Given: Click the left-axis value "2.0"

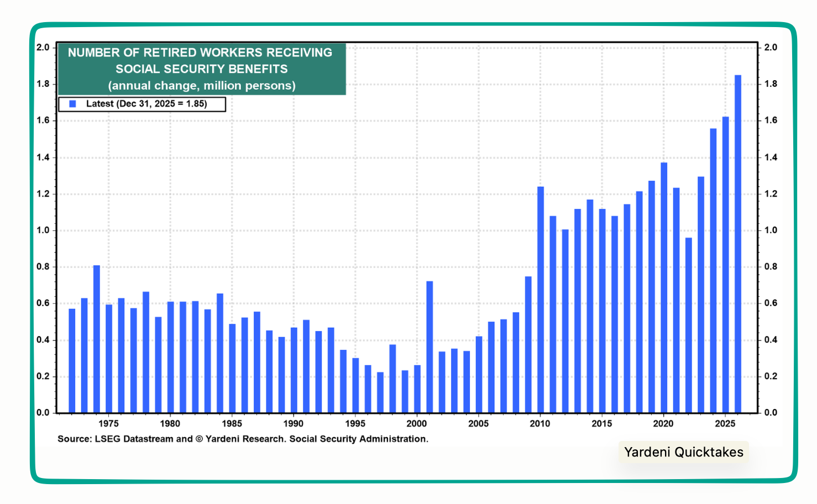Looking at the screenshot, I should (43, 48).
